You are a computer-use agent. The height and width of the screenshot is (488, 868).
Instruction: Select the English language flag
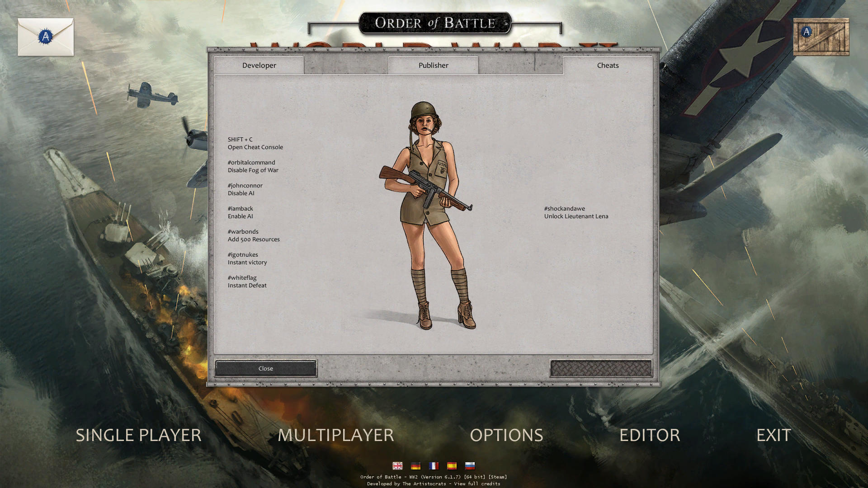pyautogui.click(x=397, y=466)
